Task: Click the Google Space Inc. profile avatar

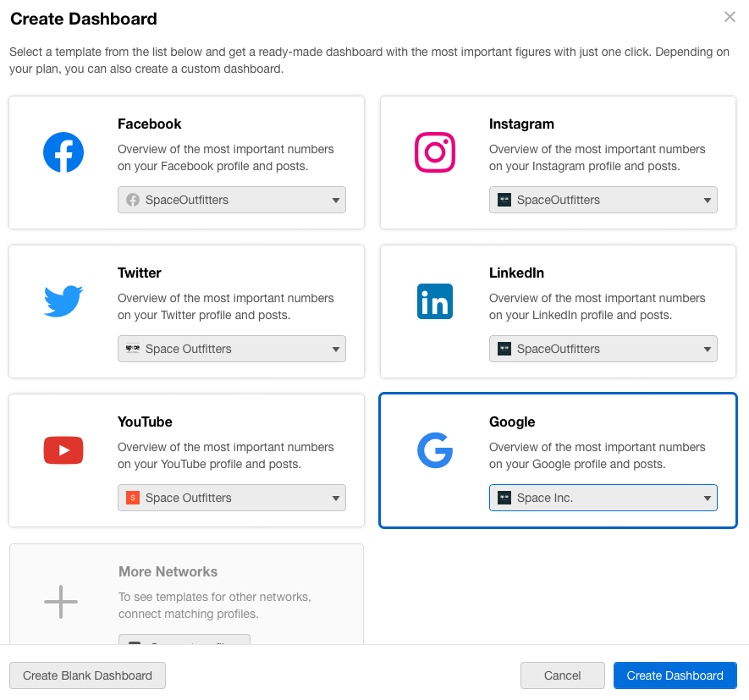Action: [504, 498]
